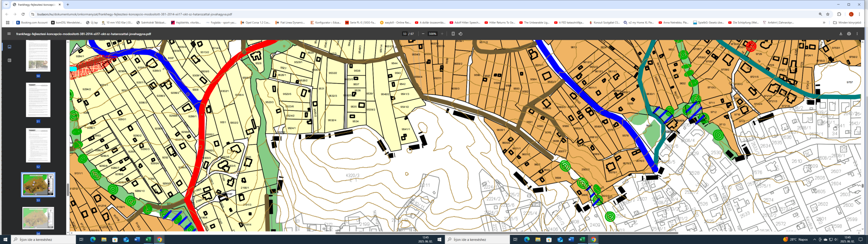Open the page 51 thumbnail
Screen dimensions: 868x244
click(x=38, y=100)
